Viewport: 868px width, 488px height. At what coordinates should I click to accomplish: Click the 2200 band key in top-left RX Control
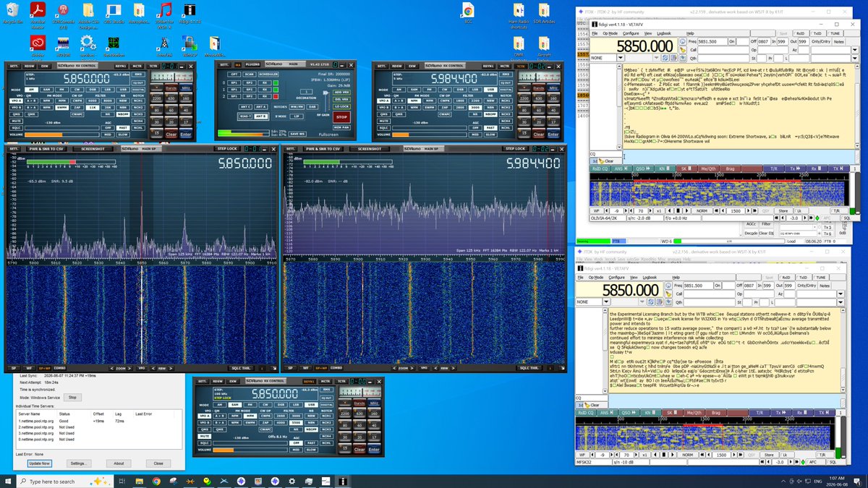tap(157, 97)
